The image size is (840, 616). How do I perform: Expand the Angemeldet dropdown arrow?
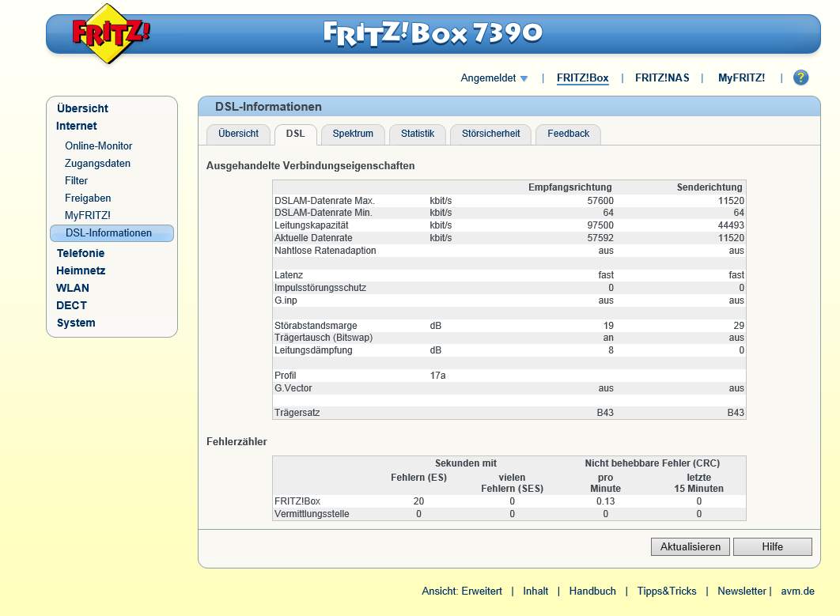pyautogui.click(x=524, y=79)
